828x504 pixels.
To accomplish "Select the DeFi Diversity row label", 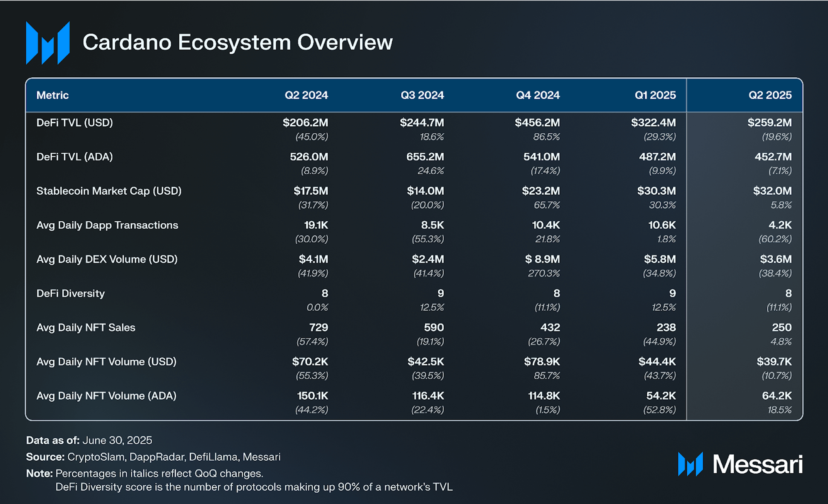I will [70, 293].
